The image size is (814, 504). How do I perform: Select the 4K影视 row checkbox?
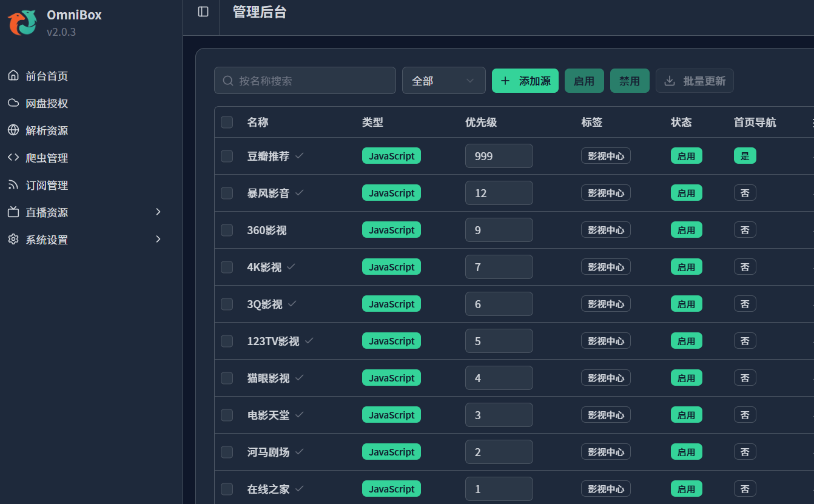pyautogui.click(x=227, y=267)
